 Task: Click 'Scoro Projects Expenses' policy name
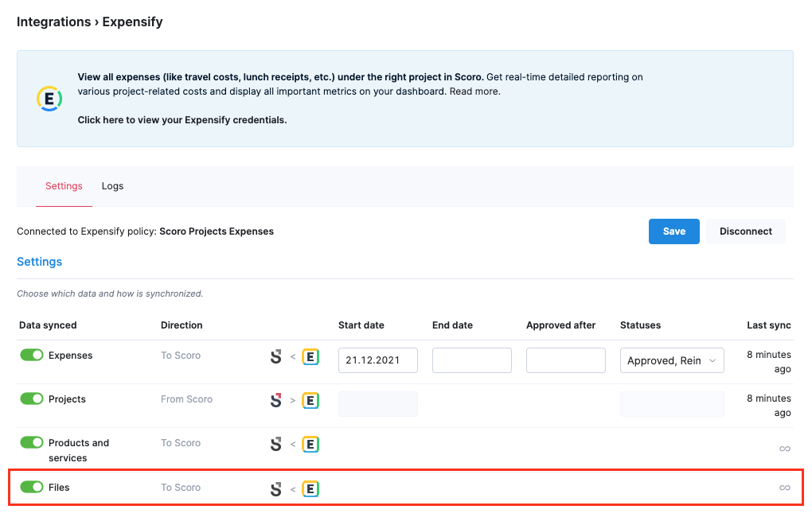(217, 231)
